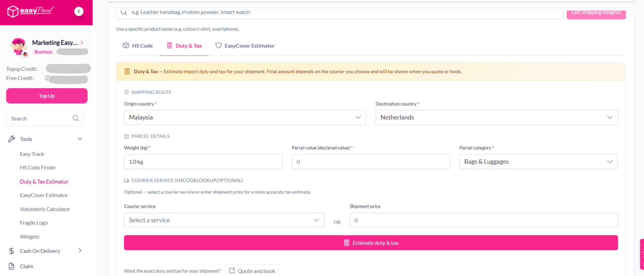Image resolution: width=644 pixels, height=276 pixels.
Task: Expand the Cash On Delivery menu arrow
Action: pyautogui.click(x=80, y=250)
